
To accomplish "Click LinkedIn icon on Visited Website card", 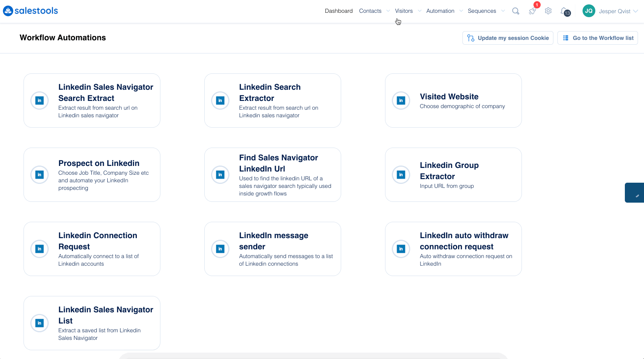I will pos(401,101).
